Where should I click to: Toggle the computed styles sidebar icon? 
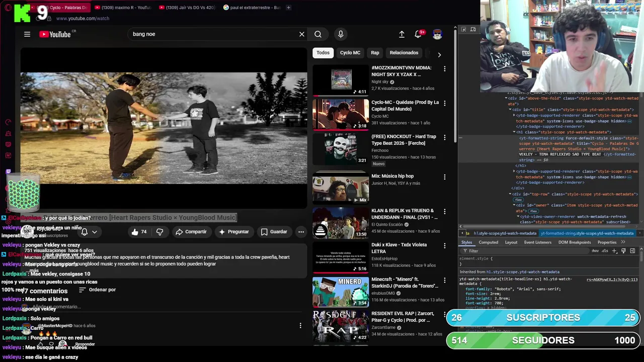(x=632, y=250)
